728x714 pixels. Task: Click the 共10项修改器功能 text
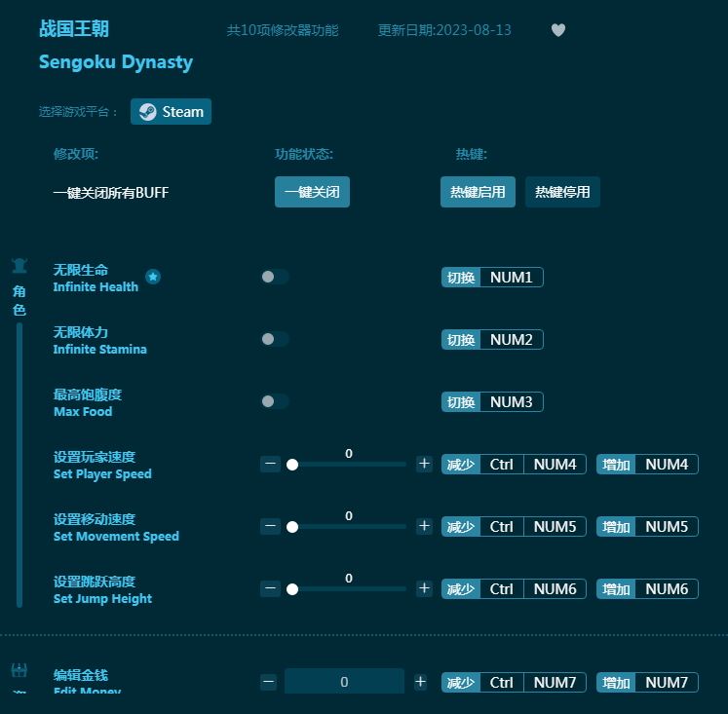[283, 30]
